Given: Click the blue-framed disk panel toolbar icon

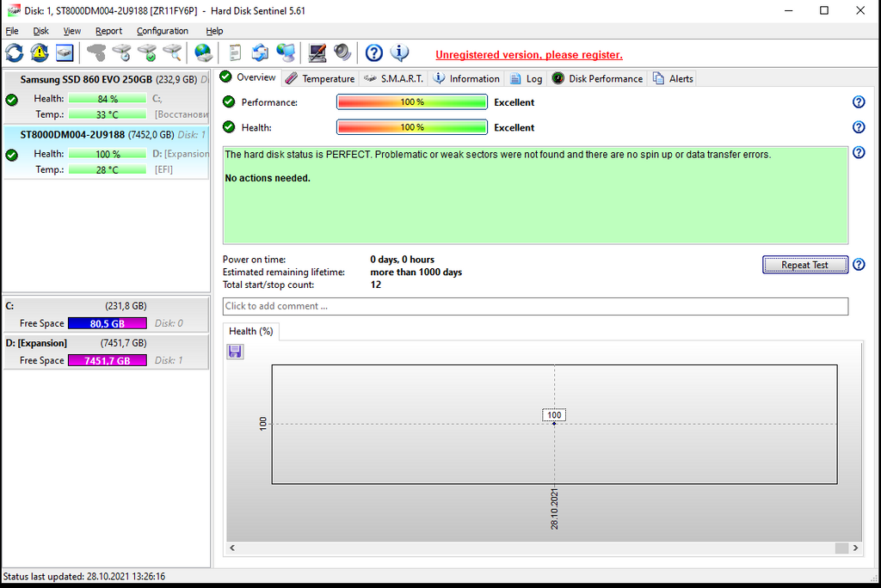Looking at the screenshot, I should (x=65, y=53).
